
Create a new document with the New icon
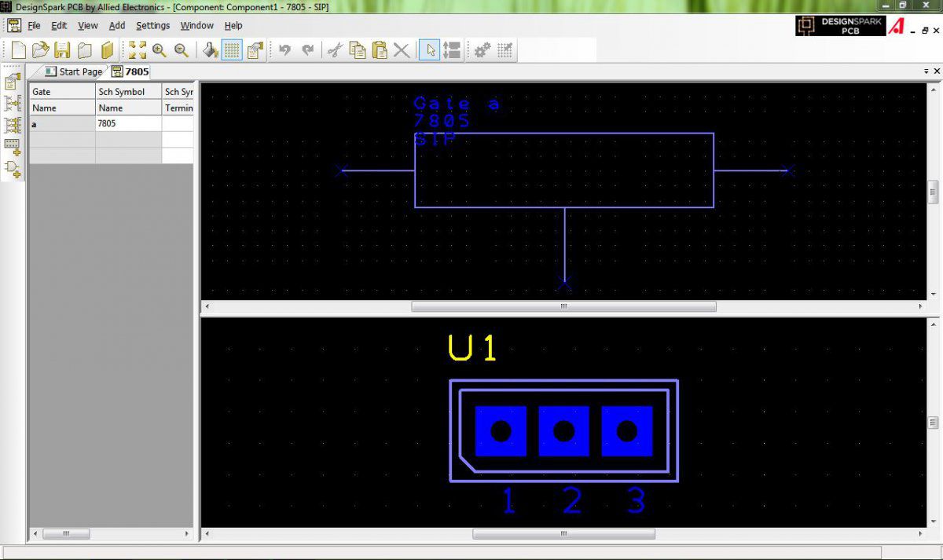18,50
